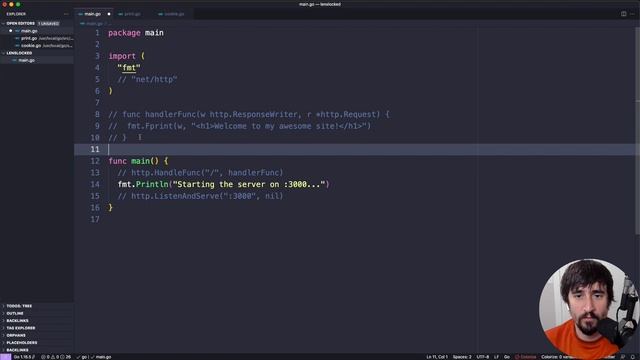Image resolution: width=640 pixels, height=360 pixels.
Task: Click the EXPLORER panel title
Action: coord(16,14)
